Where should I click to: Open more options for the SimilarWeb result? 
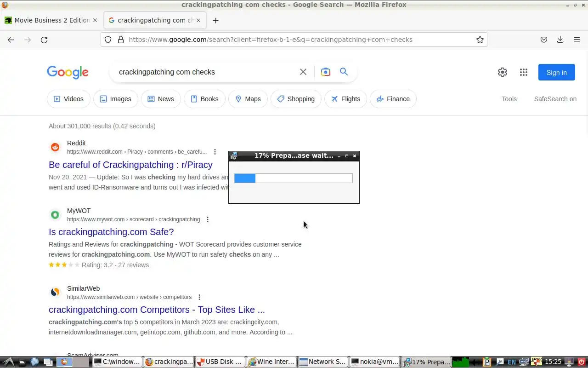pyautogui.click(x=199, y=297)
